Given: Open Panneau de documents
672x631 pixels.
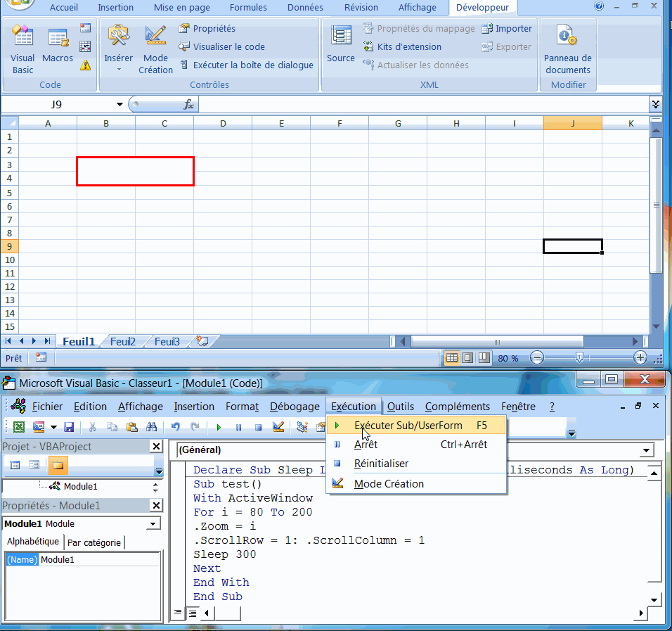Looking at the screenshot, I should click(x=568, y=49).
